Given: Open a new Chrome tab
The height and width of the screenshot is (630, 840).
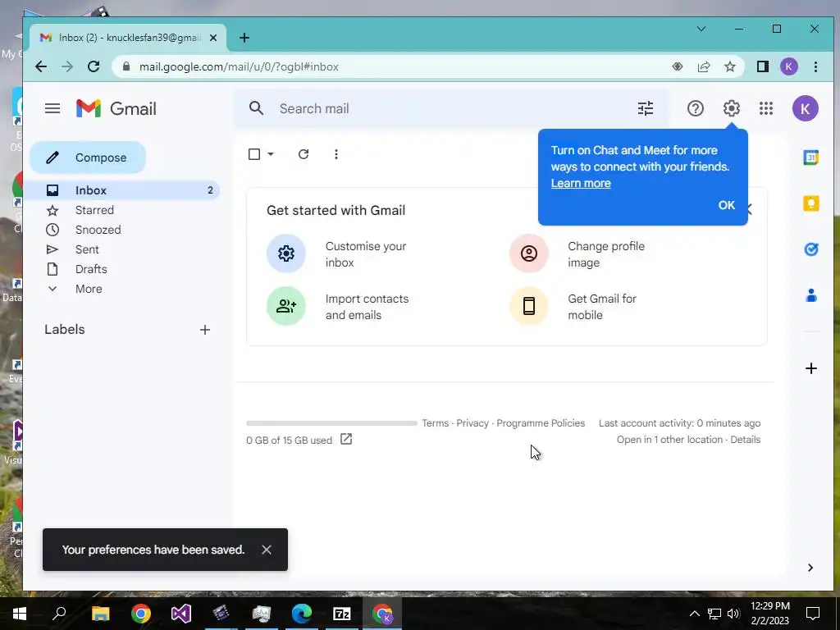Looking at the screenshot, I should coord(244,38).
